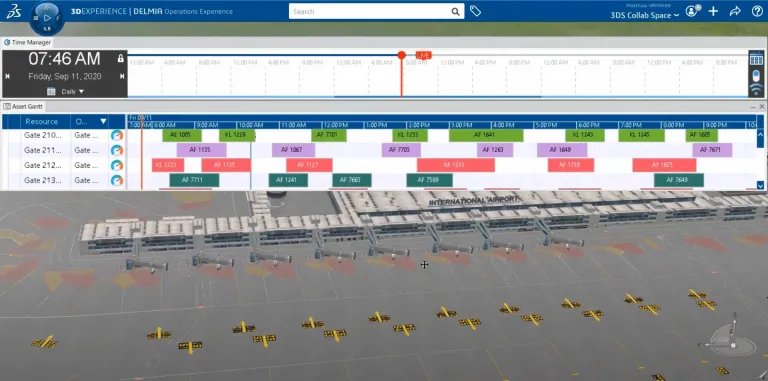Select flight AF 1067 bar
The height and width of the screenshot is (381, 768).
[294, 150]
